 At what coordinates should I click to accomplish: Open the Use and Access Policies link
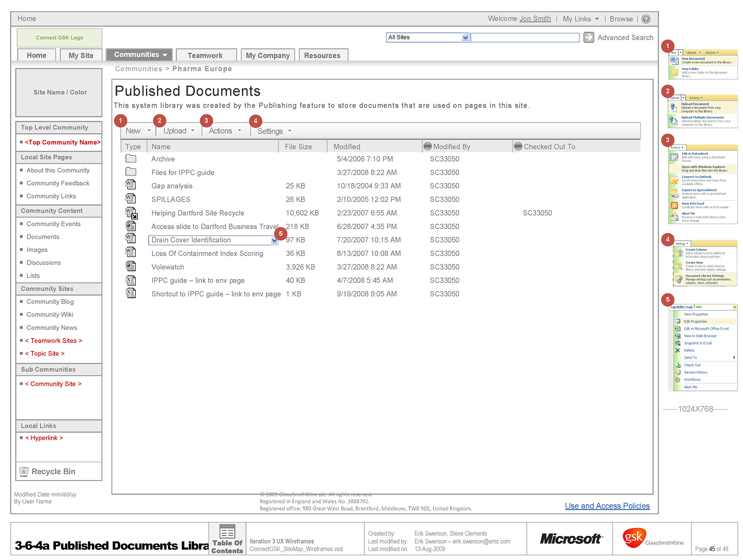click(607, 506)
